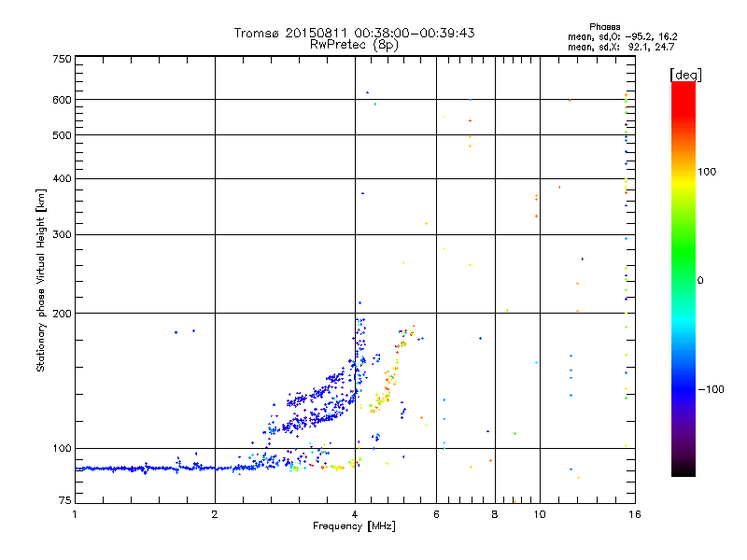Viewport: 747px width, 560px height.
Task: Click the 'RwPretec (8p)' subtitle
Action: (x=354, y=45)
